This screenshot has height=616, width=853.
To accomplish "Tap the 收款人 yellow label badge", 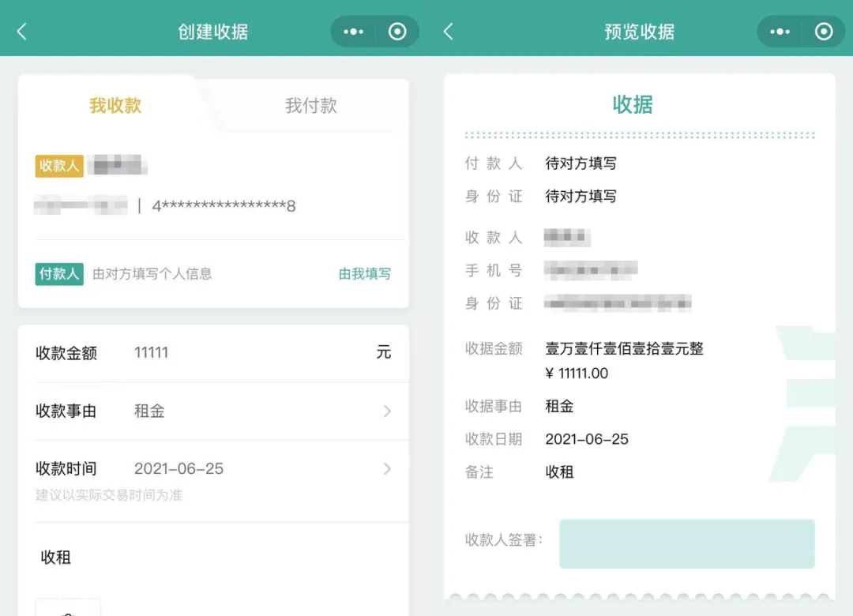I will (59, 166).
